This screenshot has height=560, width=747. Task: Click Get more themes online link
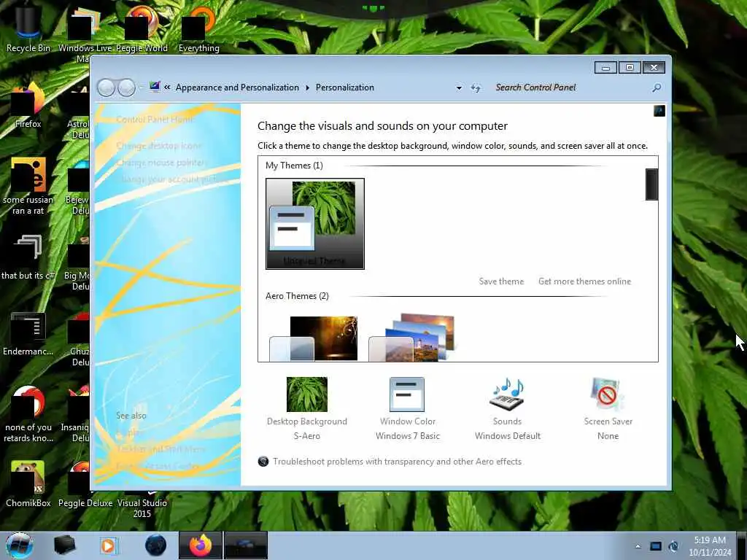[584, 281]
